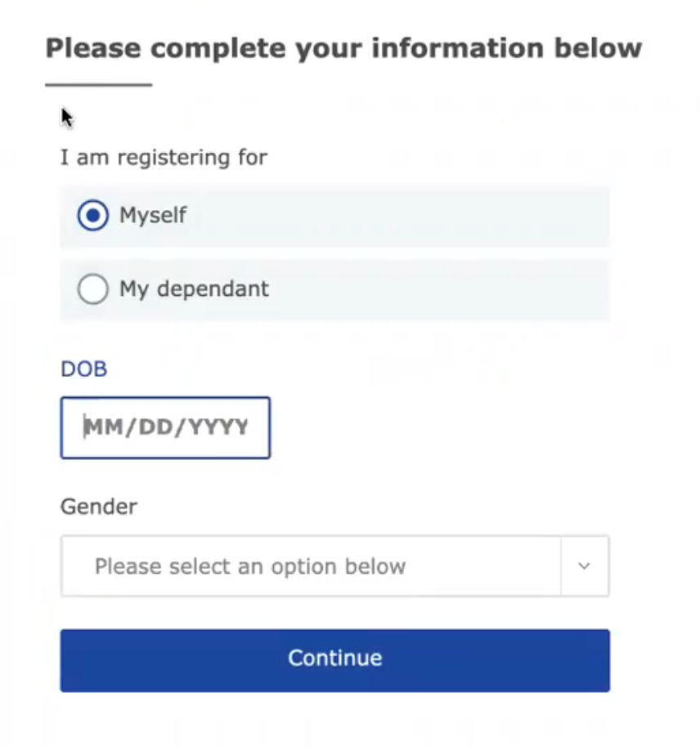The image size is (700, 747).
Task: Click the MM/DD/YYYY placeholder text
Action: (x=165, y=427)
